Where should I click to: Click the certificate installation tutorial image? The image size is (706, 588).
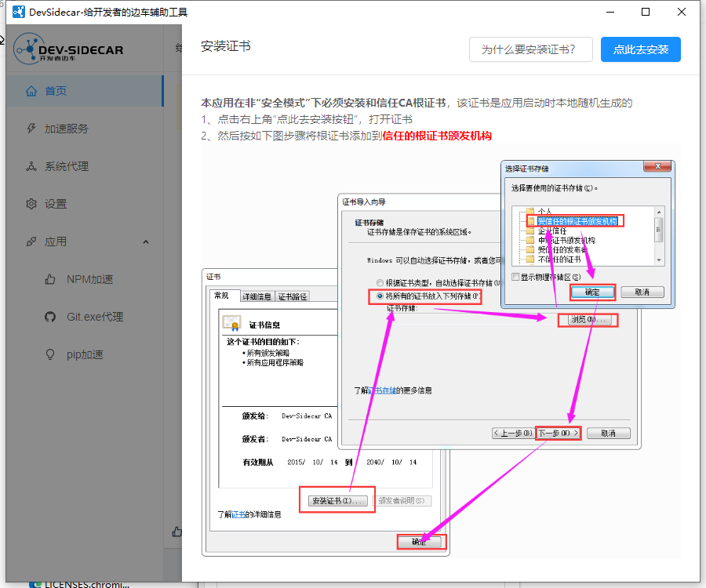[441, 351]
